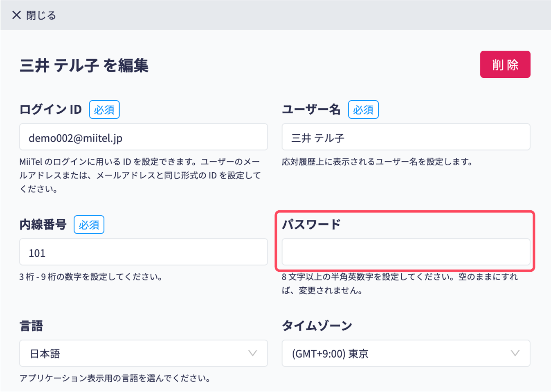Screen dimensions: 551x392
Task: Click the ログイン ID label
Action: point(51,109)
